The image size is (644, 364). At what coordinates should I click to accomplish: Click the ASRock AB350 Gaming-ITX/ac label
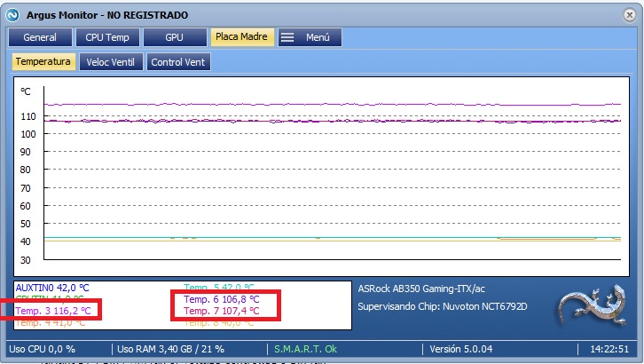coord(421,289)
